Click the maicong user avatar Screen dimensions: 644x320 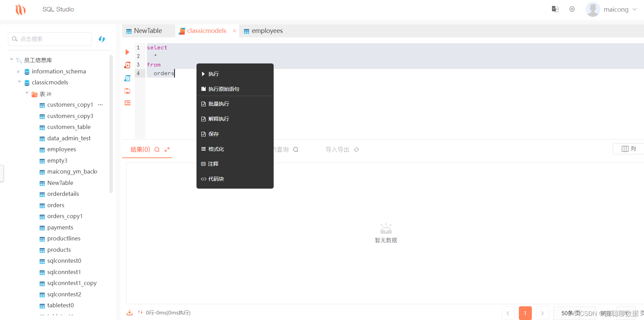click(593, 9)
